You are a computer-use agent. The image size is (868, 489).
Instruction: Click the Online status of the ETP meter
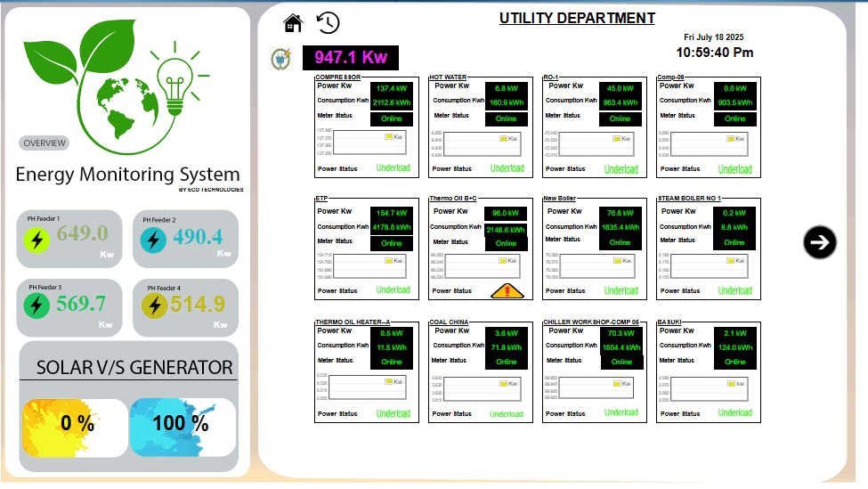click(392, 243)
